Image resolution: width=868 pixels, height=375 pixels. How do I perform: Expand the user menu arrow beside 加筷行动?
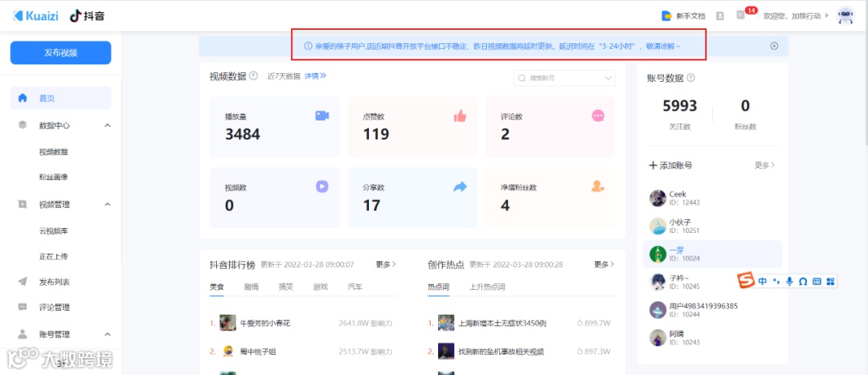tap(827, 15)
